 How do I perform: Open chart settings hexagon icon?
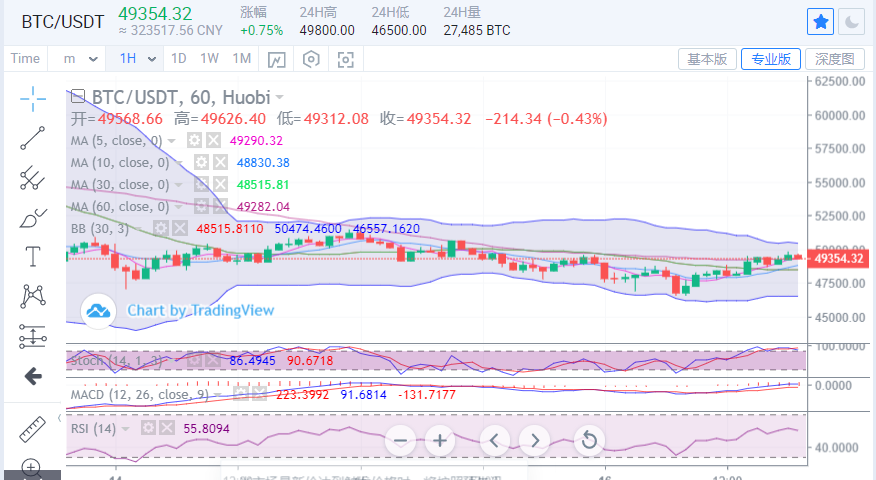point(311,59)
